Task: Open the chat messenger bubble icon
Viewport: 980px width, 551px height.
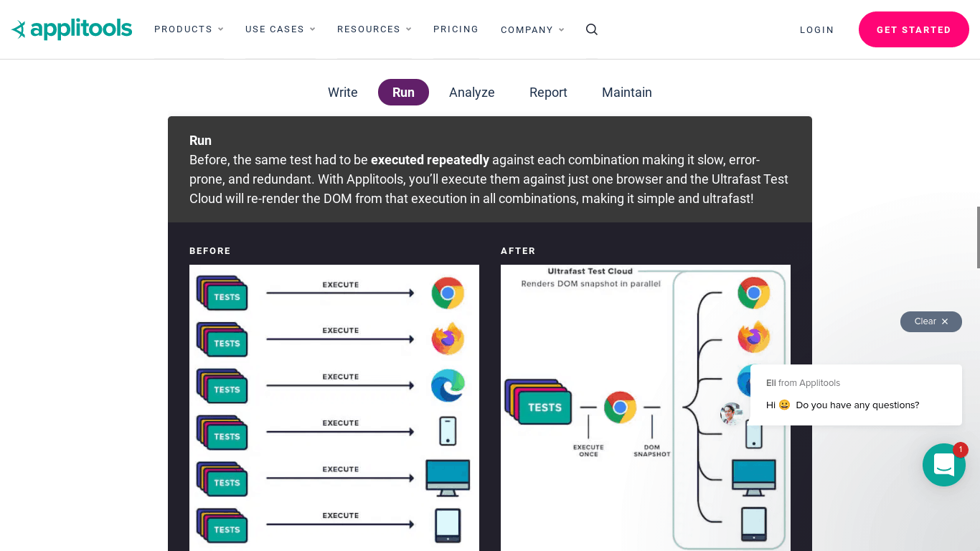Action: tap(943, 465)
